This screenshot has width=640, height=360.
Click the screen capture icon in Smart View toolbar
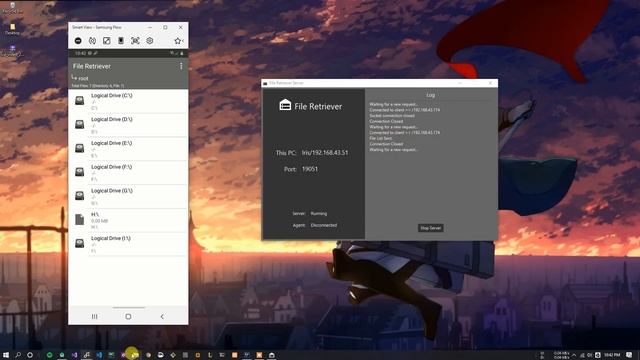tap(135, 41)
